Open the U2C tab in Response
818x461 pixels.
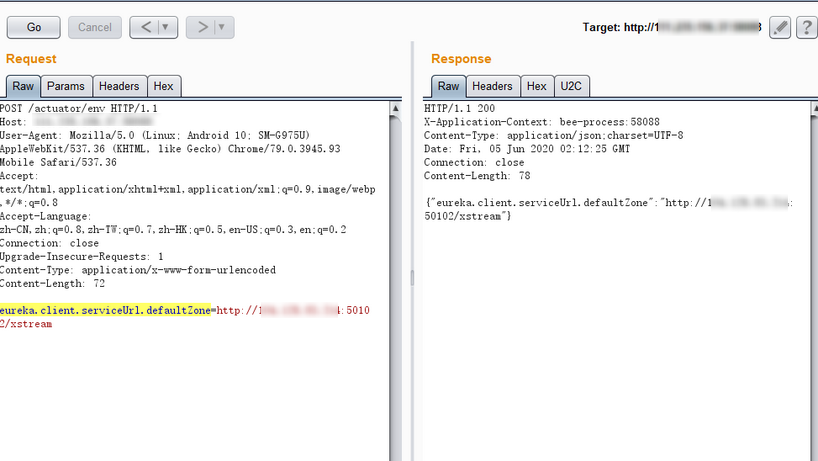(x=571, y=87)
